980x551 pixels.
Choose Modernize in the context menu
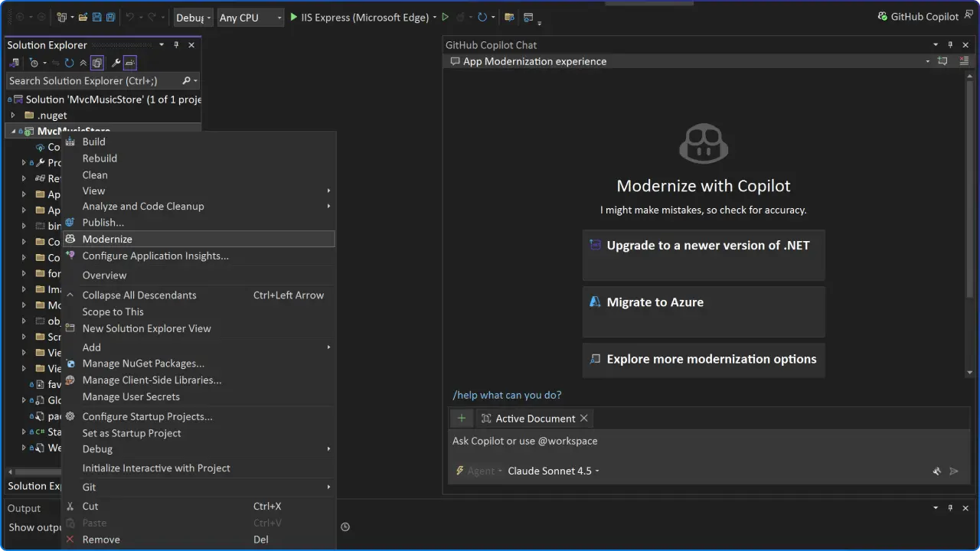click(x=199, y=239)
